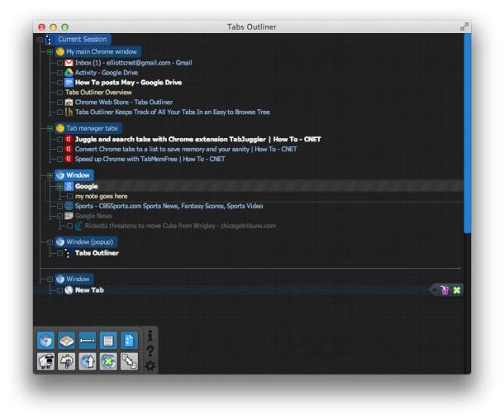Select Tabs Outliner Keeps Track of All Your Tabs entry

point(173,112)
